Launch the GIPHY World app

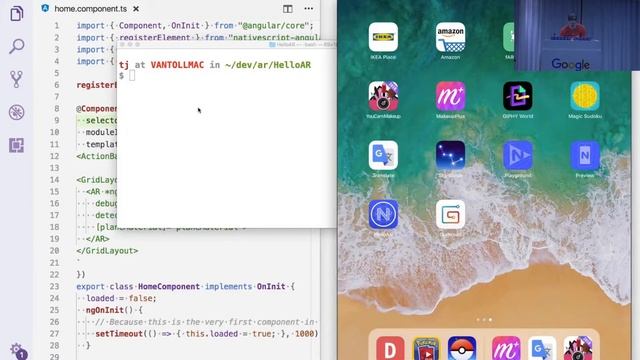[x=518, y=96]
